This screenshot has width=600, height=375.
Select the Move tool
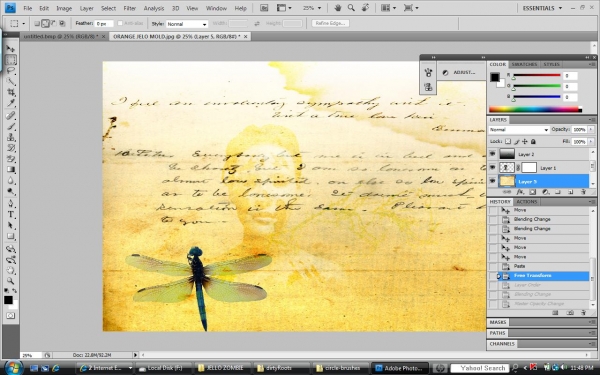(x=11, y=49)
